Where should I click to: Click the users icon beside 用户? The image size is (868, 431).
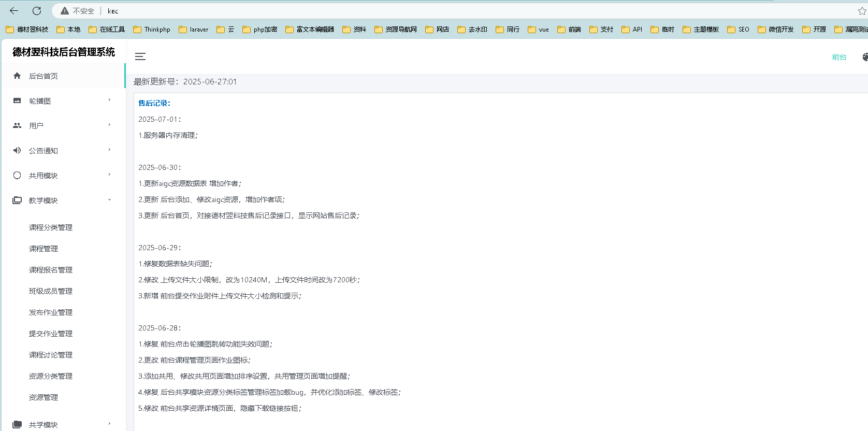17,125
